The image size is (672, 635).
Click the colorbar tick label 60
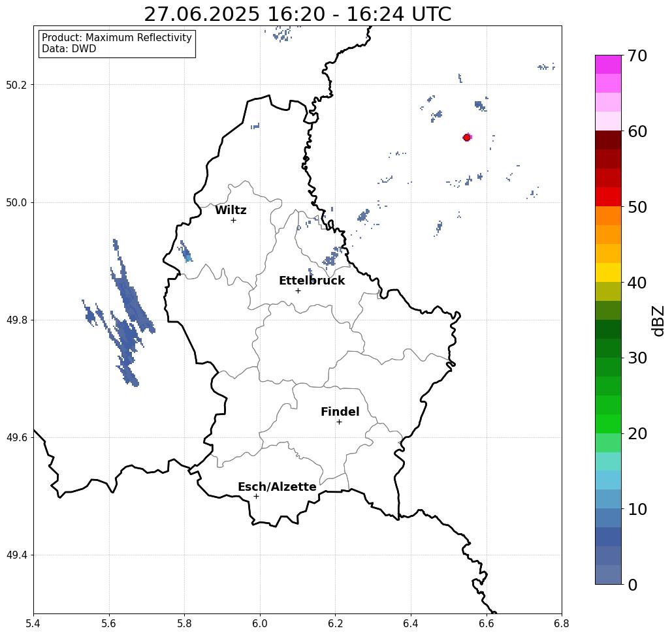[x=637, y=131]
